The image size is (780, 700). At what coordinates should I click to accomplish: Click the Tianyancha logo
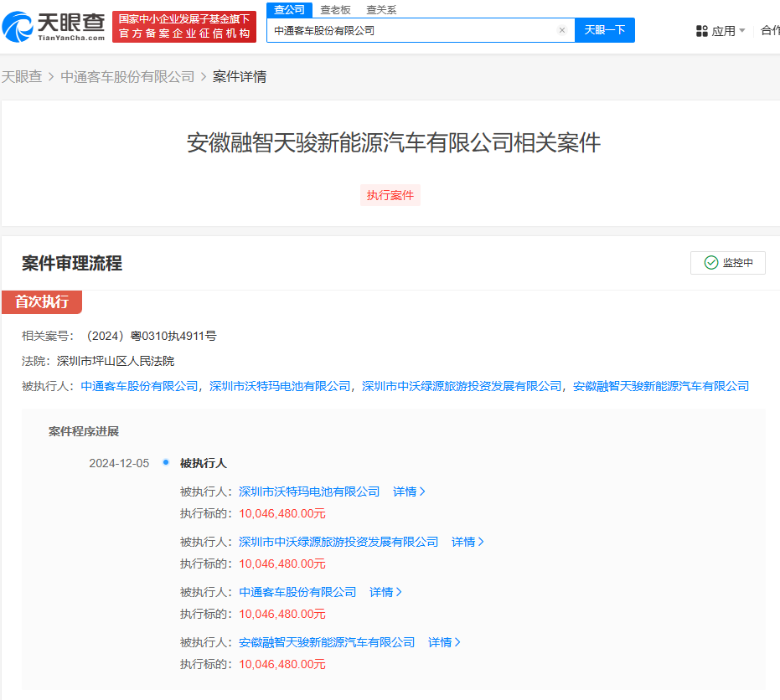click(x=54, y=27)
